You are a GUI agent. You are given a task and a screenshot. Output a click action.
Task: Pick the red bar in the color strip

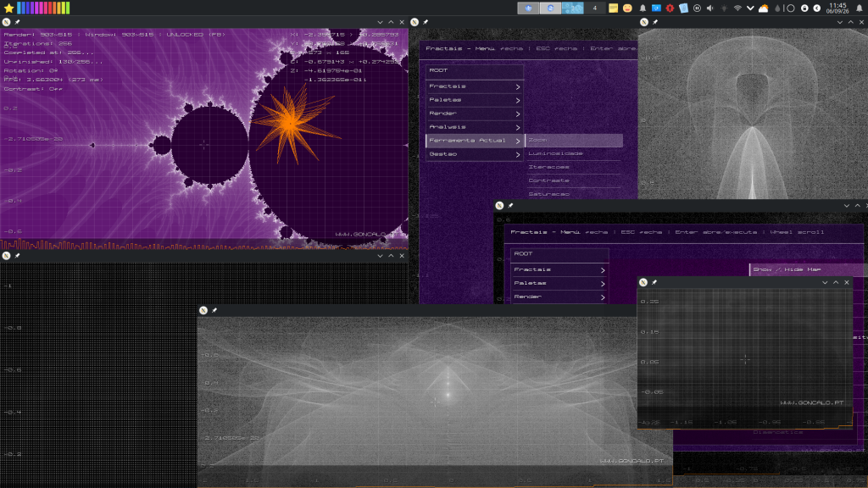50,8
